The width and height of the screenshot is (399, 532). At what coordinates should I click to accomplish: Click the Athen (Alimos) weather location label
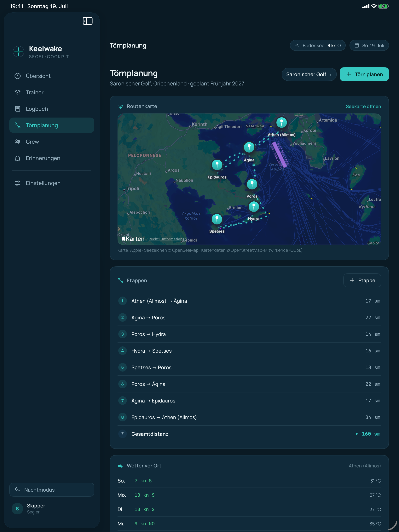(x=365, y=466)
